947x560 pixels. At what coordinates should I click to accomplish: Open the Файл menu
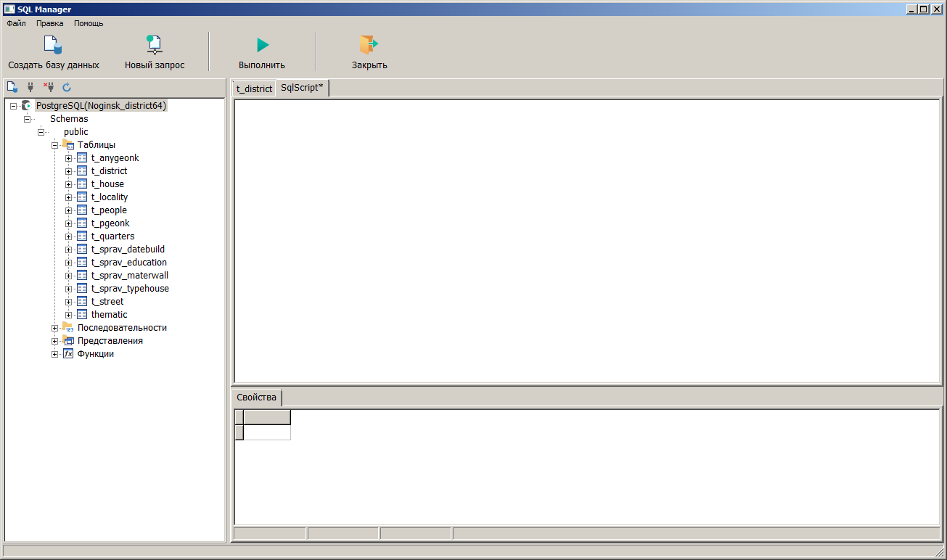point(16,23)
